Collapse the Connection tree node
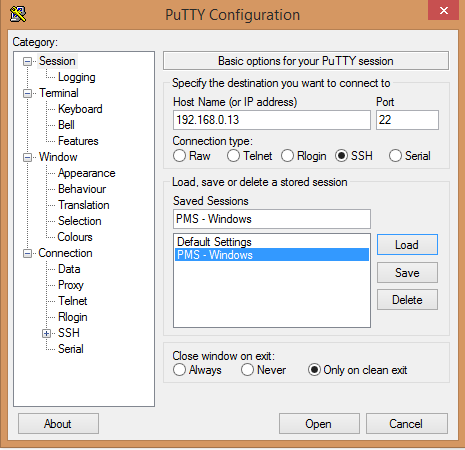 (27, 253)
